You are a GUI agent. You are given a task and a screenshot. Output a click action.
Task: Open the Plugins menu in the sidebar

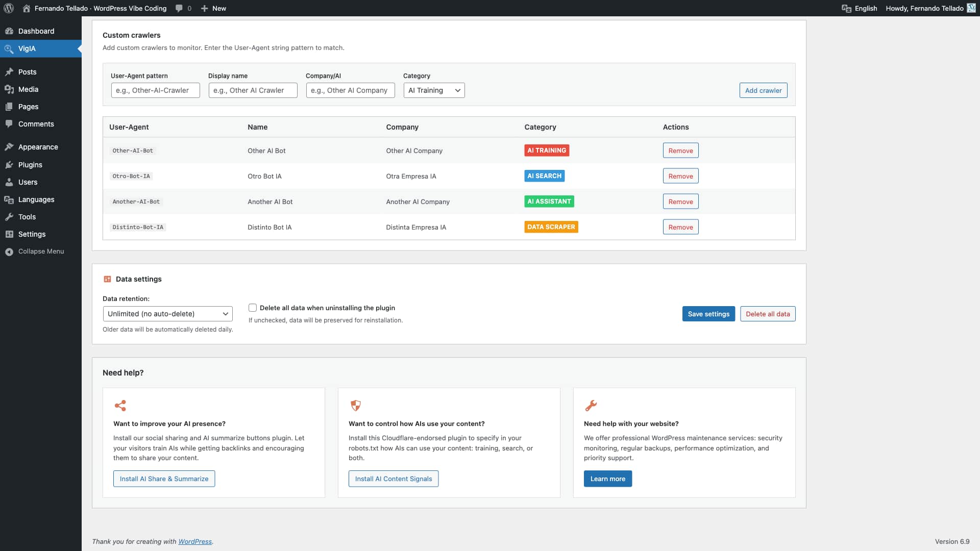pos(30,165)
